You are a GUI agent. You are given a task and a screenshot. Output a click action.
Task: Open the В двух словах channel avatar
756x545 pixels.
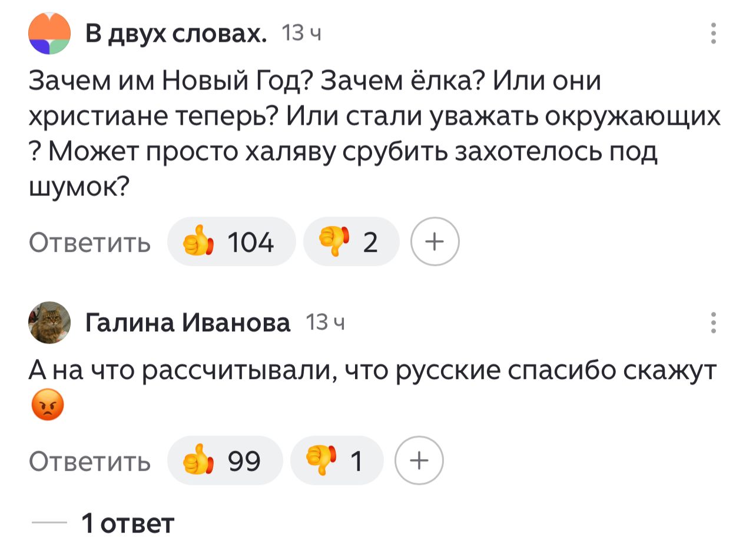coord(49,34)
